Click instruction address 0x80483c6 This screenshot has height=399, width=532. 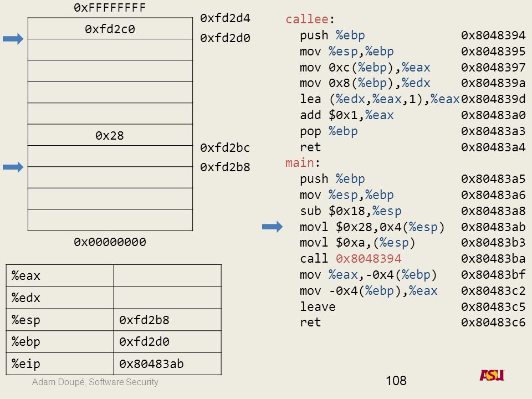[x=493, y=322]
